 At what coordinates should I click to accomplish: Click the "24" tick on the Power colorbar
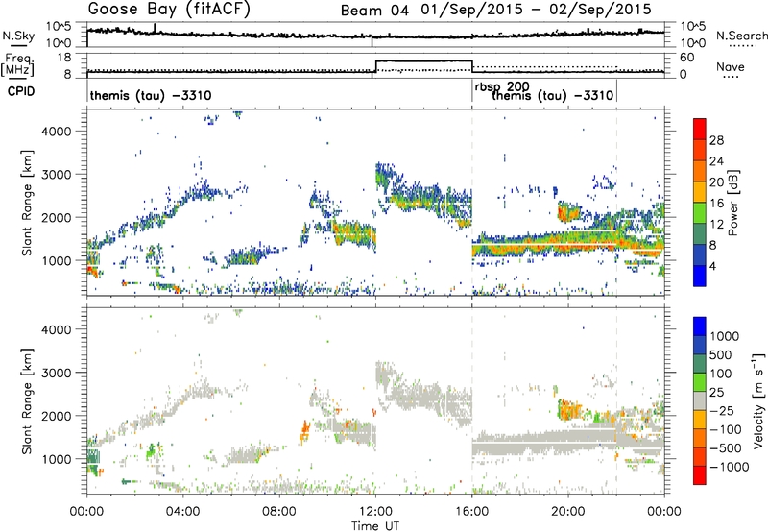tap(716, 161)
